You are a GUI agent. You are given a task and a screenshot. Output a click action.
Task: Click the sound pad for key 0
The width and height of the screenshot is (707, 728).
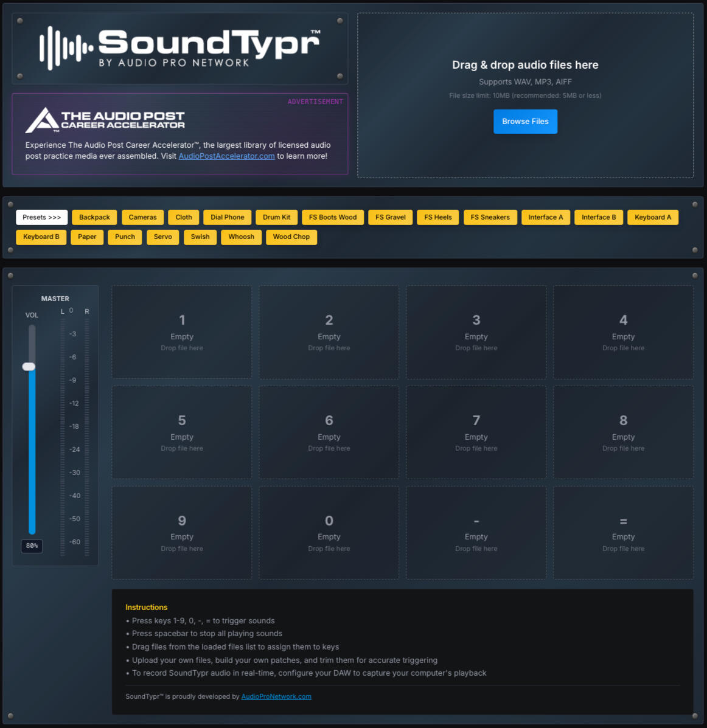click(x=329, y=533)
